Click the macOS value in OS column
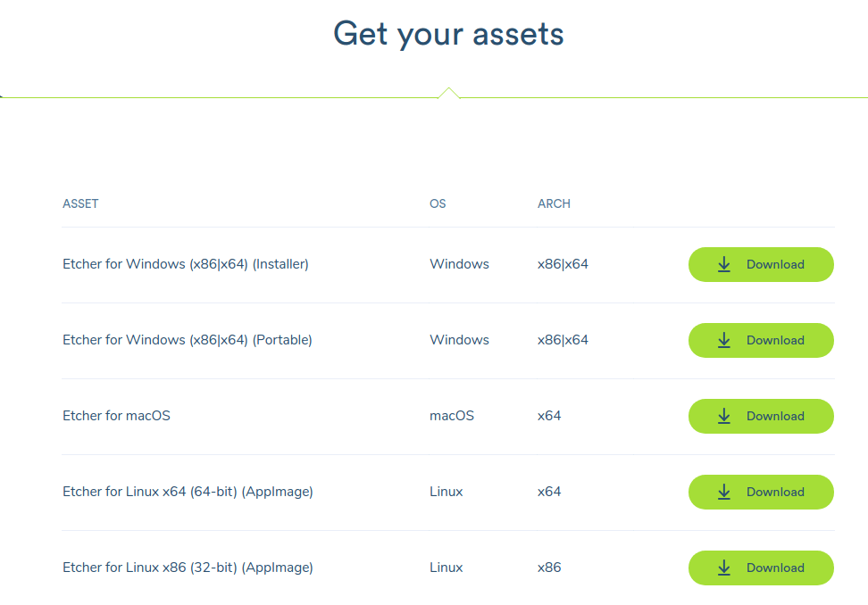The width and height of the screenshot is (868, 605). [452, 416]
